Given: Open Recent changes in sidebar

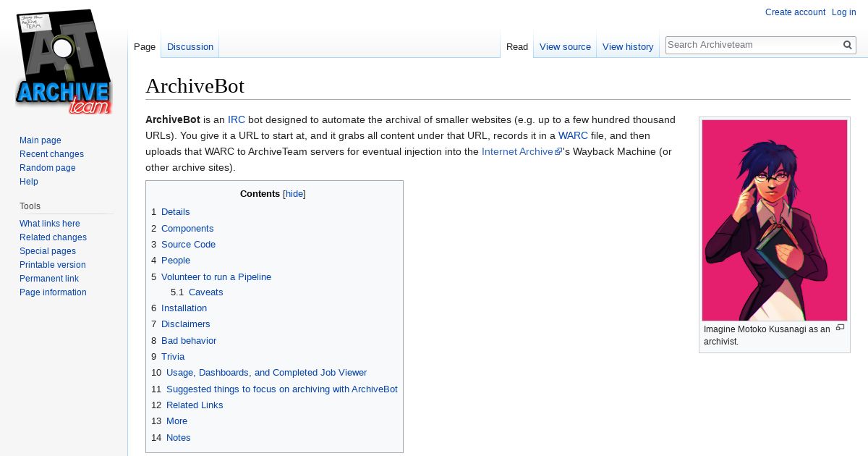Looking at the screenshot, I should 51,154.
